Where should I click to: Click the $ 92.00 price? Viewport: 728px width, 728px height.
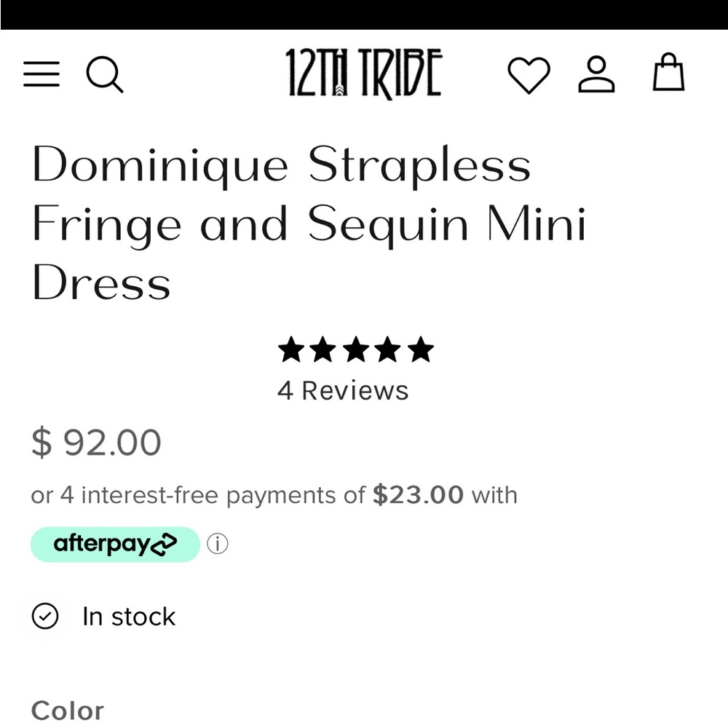point(96,443)
